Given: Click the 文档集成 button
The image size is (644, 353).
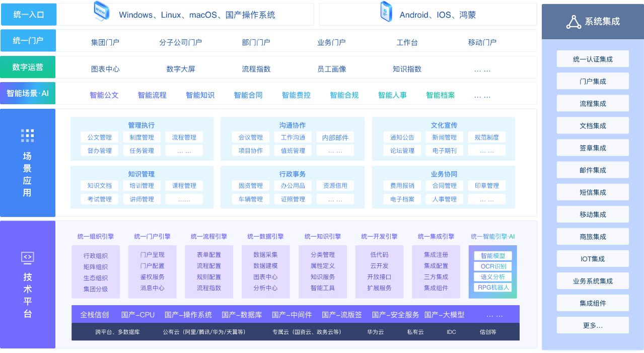Looking at the screenshot, I should [593, 125].
